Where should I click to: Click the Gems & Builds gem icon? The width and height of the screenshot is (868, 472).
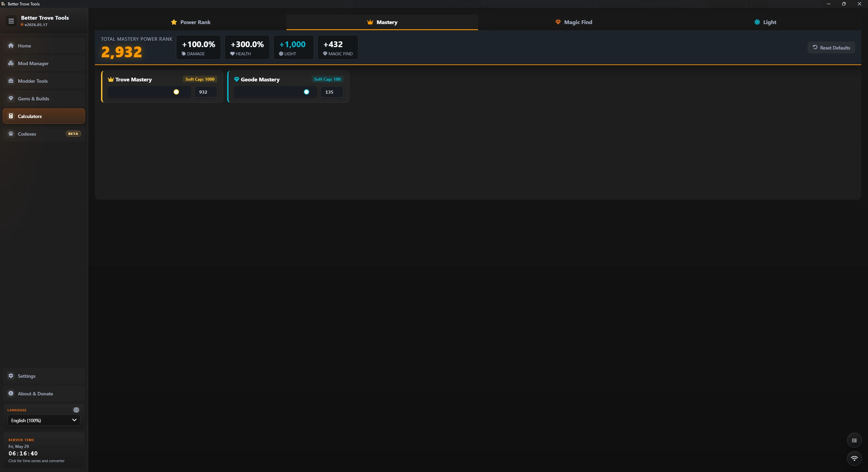point(11,98)
